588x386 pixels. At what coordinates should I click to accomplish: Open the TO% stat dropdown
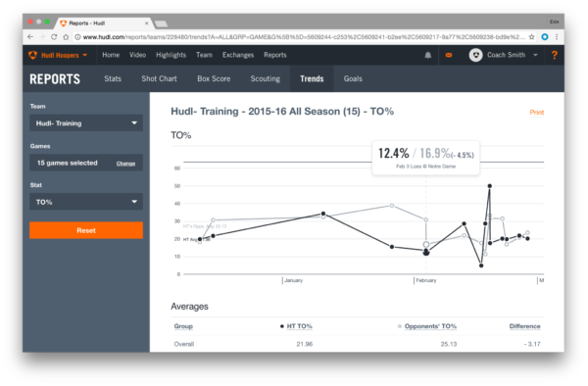[x=86, y=202]
